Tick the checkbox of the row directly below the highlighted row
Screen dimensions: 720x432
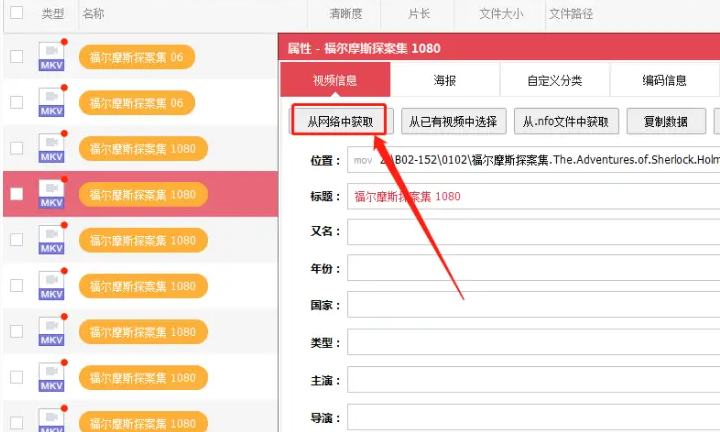(x=17, y=240)
